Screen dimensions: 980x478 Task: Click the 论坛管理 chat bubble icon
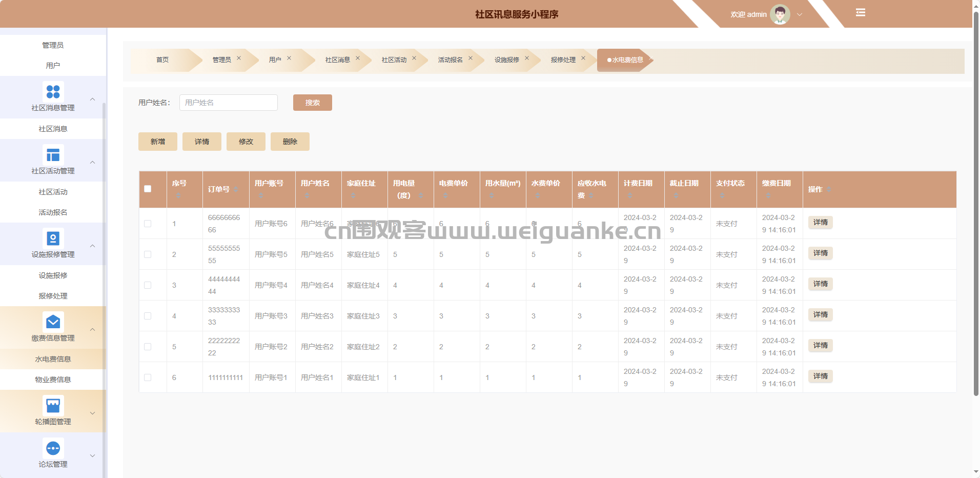tap(53, 448)
